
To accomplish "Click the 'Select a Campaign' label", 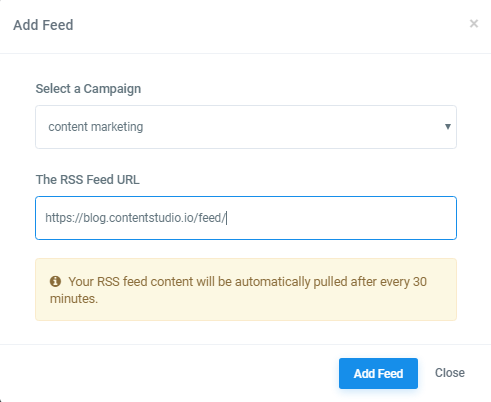I will (x=88, y=89).
